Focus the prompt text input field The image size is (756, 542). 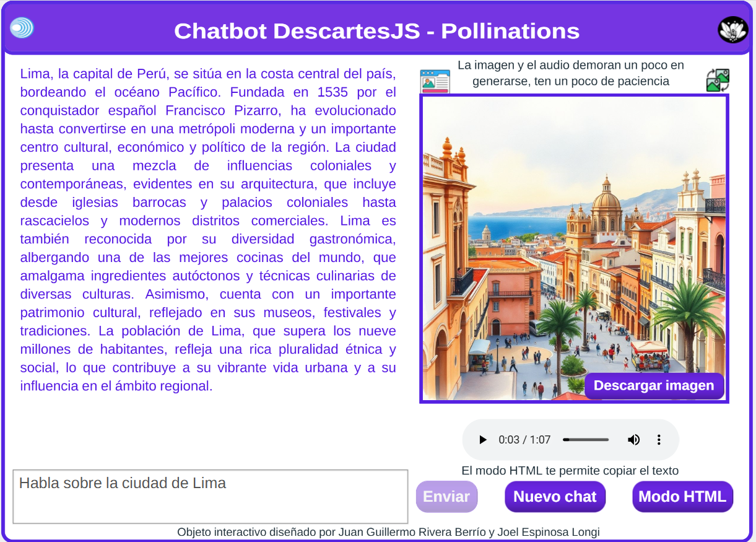pos(211,496)
